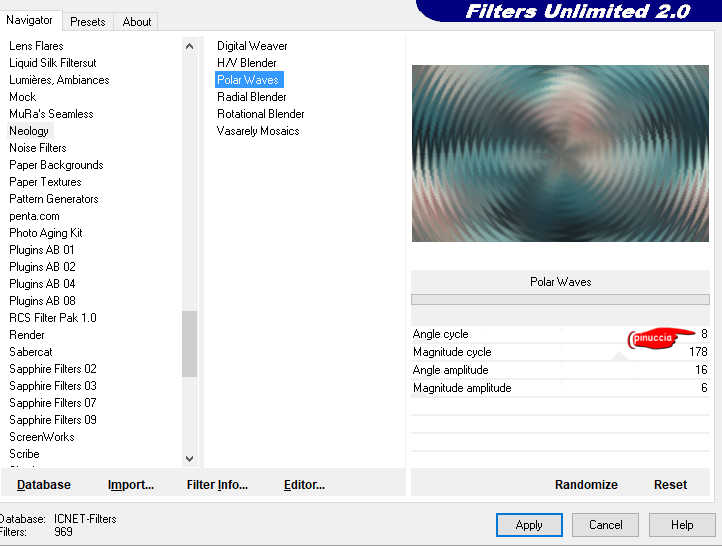Select Plugins AB 01 category
Screen dimensions: 722x546
tap(42, 250)
